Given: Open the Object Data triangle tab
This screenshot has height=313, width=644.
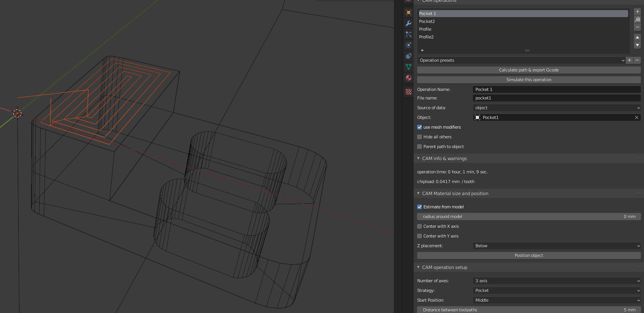Looking at the screenshot, I should (x=408, y=67).
